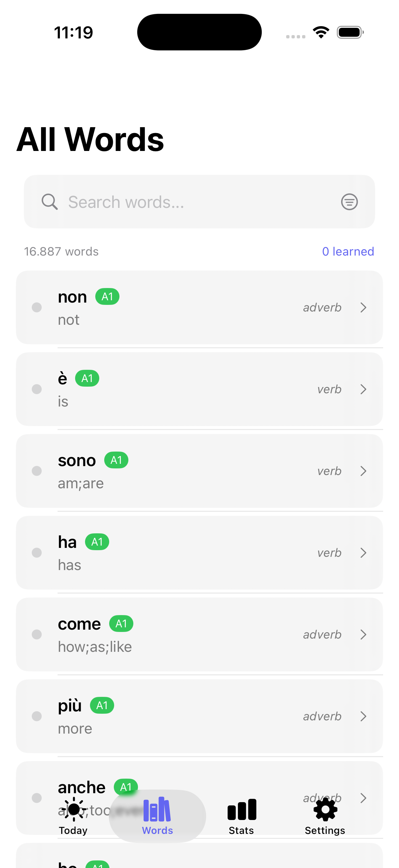The image size is (399, 868).
Task: Click the magnifying glass search icon
Action: (50, 202)
